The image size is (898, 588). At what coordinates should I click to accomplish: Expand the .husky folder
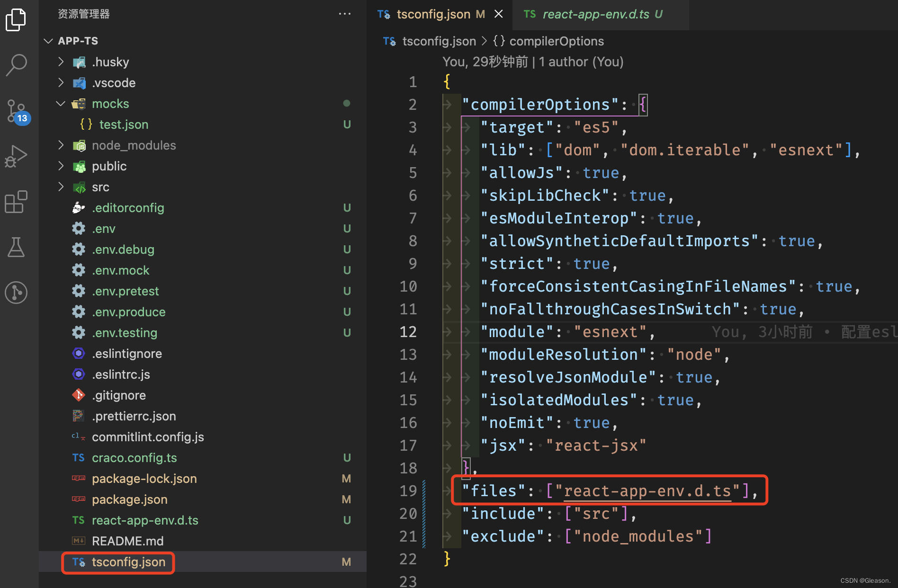pos(61,62)
